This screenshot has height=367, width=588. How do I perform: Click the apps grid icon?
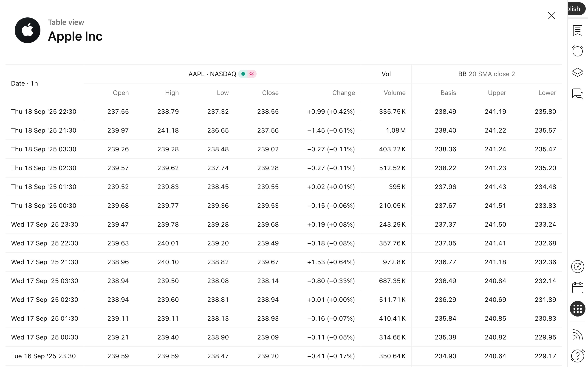tap(577, 309)
